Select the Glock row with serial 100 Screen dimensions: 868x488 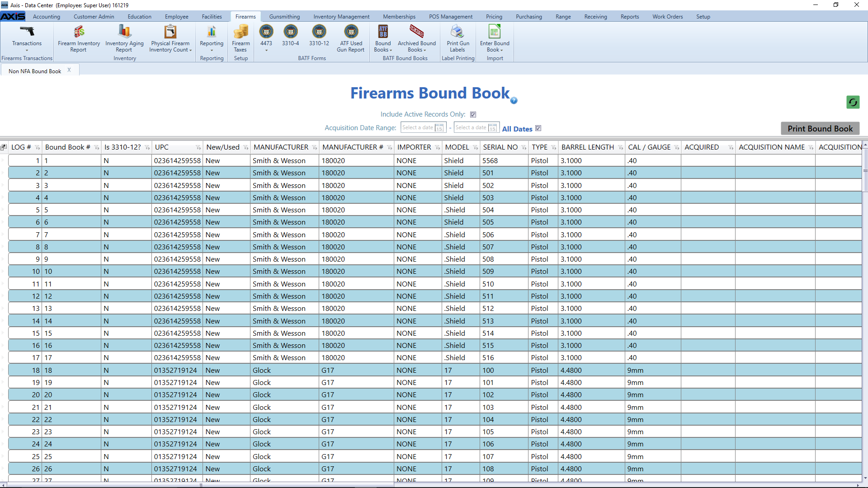point(434,371)
